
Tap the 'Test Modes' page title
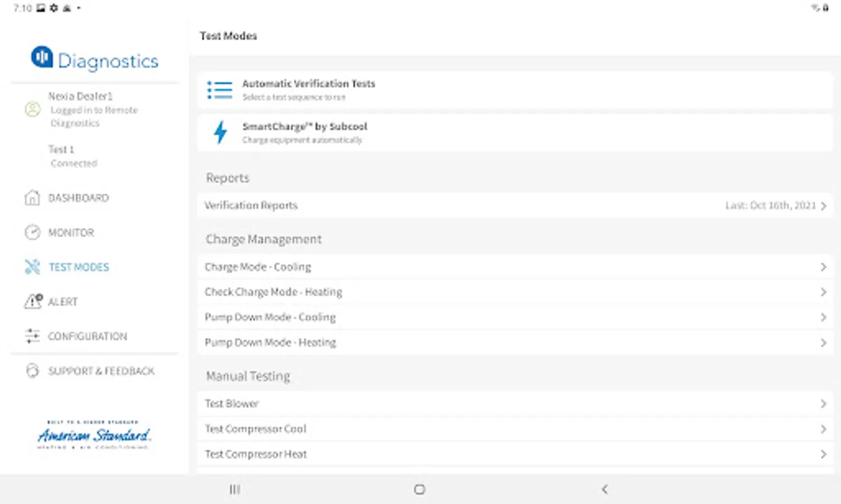[x=229, y=36]
